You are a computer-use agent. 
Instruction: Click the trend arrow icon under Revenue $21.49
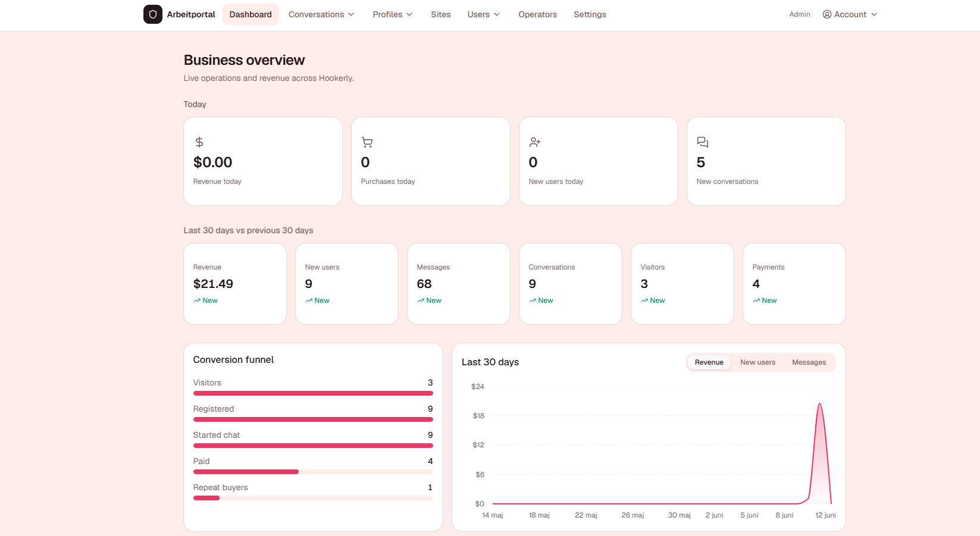click(197, 300)
